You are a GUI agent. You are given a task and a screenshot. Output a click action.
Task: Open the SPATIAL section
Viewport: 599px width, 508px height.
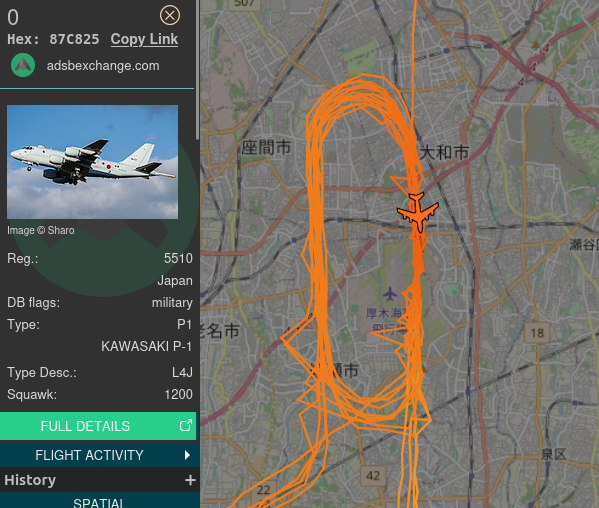[99, 502]
